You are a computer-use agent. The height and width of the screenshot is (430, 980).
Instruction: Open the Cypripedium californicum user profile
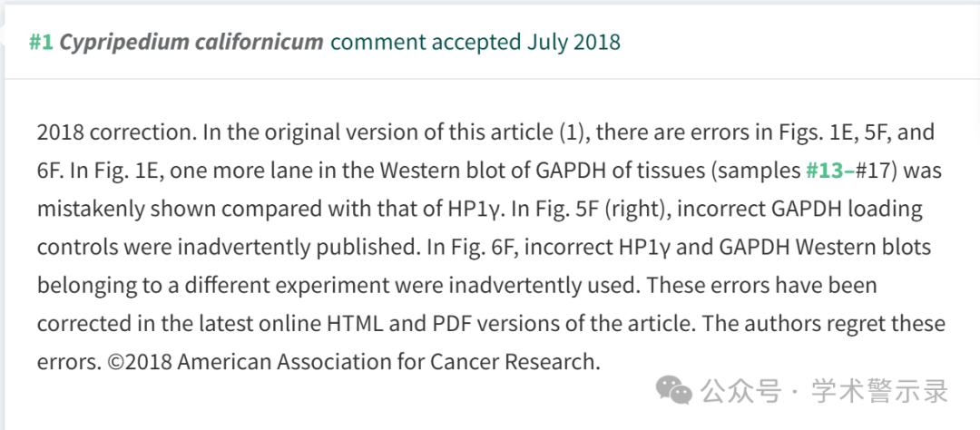click(191, 43)
